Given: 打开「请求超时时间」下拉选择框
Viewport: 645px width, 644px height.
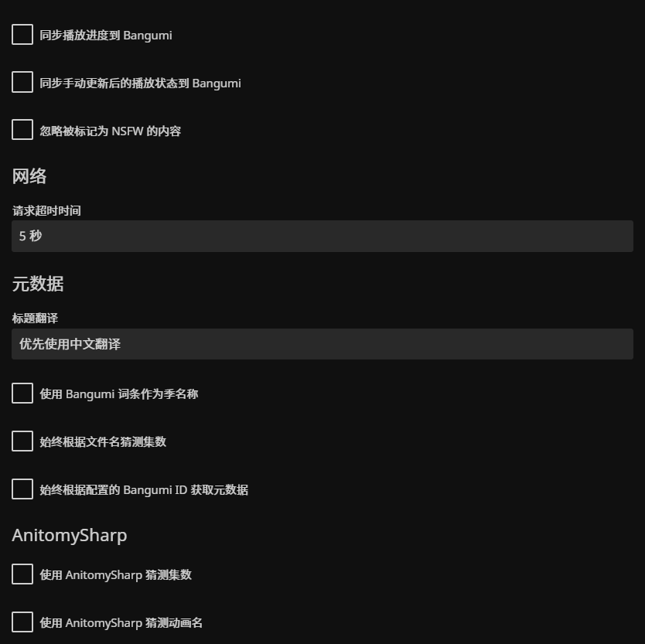Looking at the screenshot, I should point(322,236).
